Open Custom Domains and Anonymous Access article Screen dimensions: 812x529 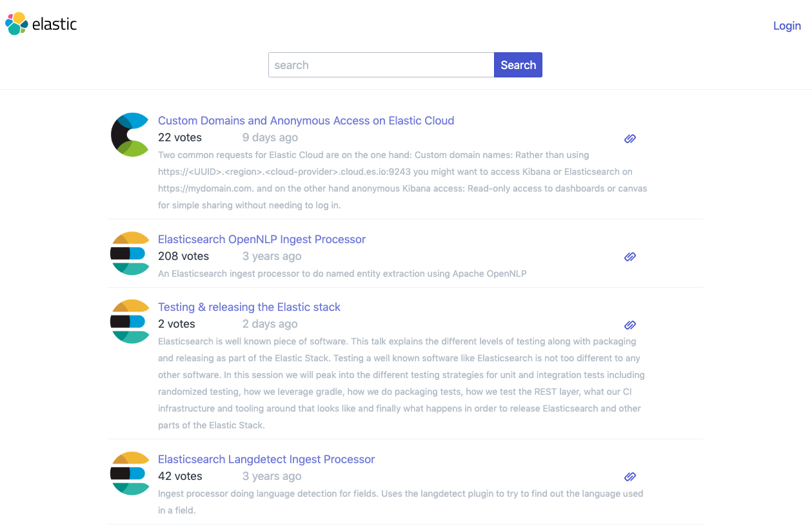(x=306, y=121)
